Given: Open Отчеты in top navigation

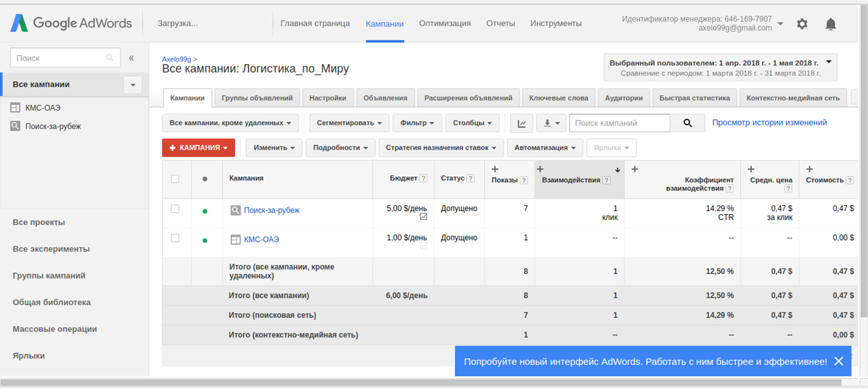Looking at the screenshot, I should coord(501,23).
